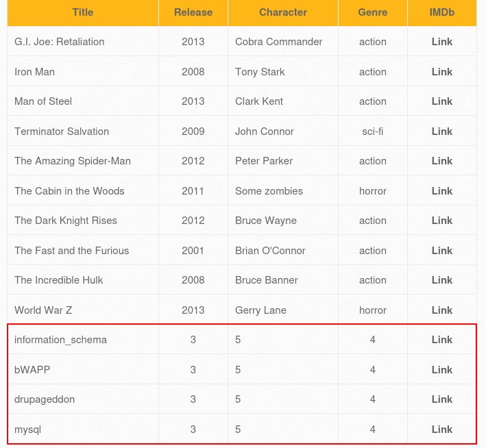486x448 pixels.
Task: Click the bWAPP database name
Action: tap(32, 370)
